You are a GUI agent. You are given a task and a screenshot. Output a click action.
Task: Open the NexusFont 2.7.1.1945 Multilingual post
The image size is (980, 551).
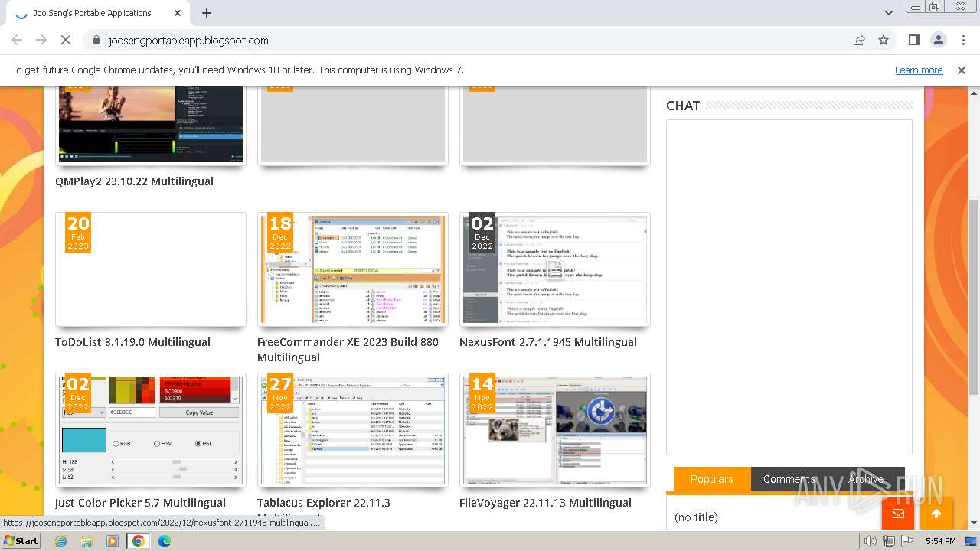click(548, 342)
